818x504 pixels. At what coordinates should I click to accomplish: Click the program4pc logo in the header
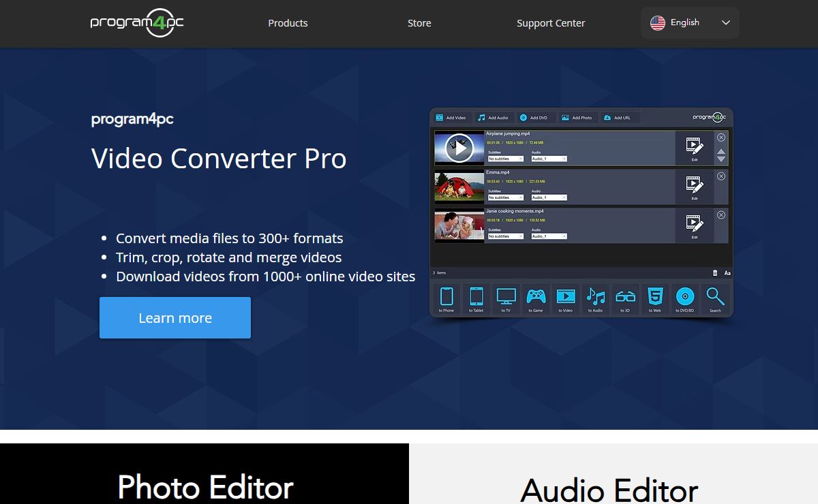tap(137, 22)
